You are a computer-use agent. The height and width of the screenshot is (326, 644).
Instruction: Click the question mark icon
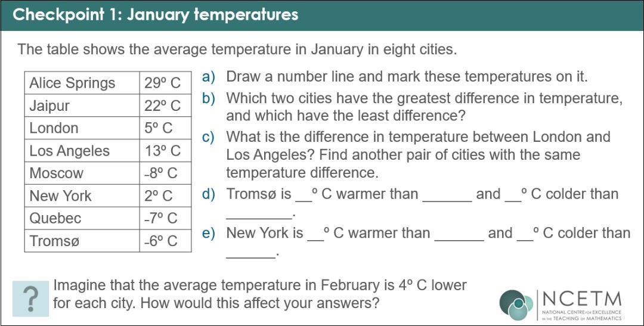(30, 299)
